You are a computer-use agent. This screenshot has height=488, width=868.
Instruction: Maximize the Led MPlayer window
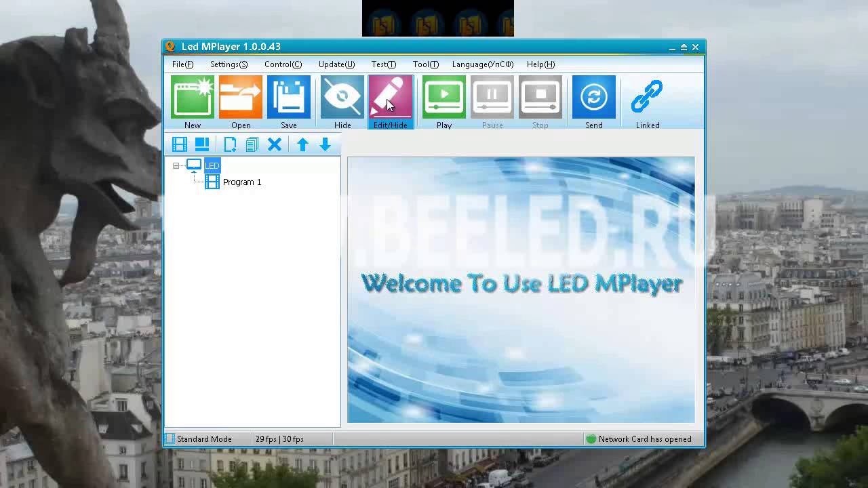tap(684, 47)
